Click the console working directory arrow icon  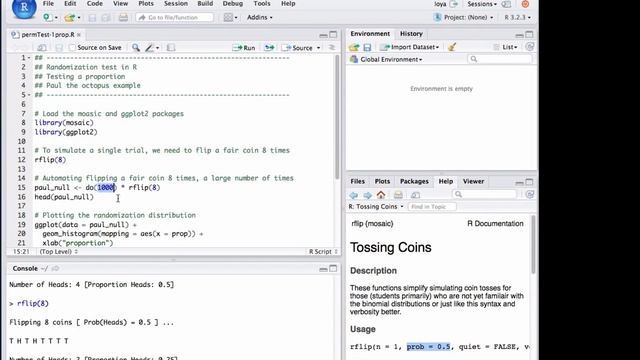click(55, 269)
